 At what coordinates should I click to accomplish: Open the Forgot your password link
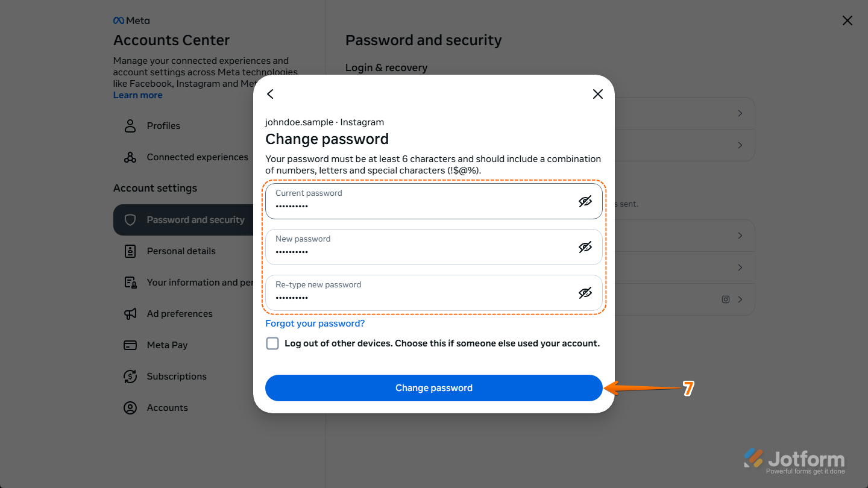click(315, 324)
